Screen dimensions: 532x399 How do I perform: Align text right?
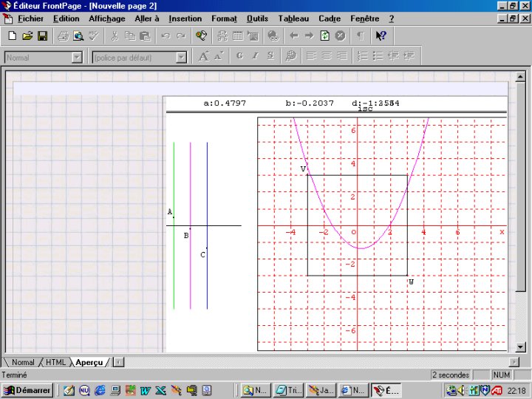pos(342,56)
